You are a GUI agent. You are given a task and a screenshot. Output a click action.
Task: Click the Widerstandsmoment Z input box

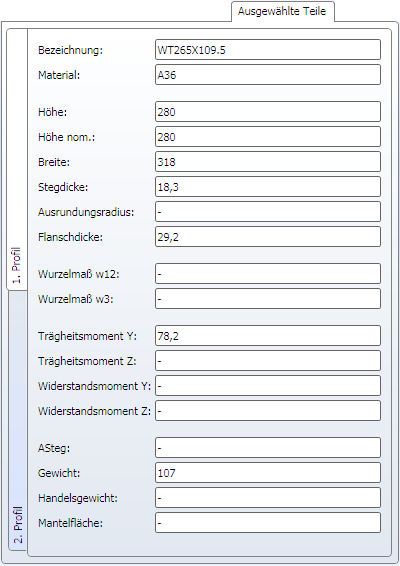point(268,411)
